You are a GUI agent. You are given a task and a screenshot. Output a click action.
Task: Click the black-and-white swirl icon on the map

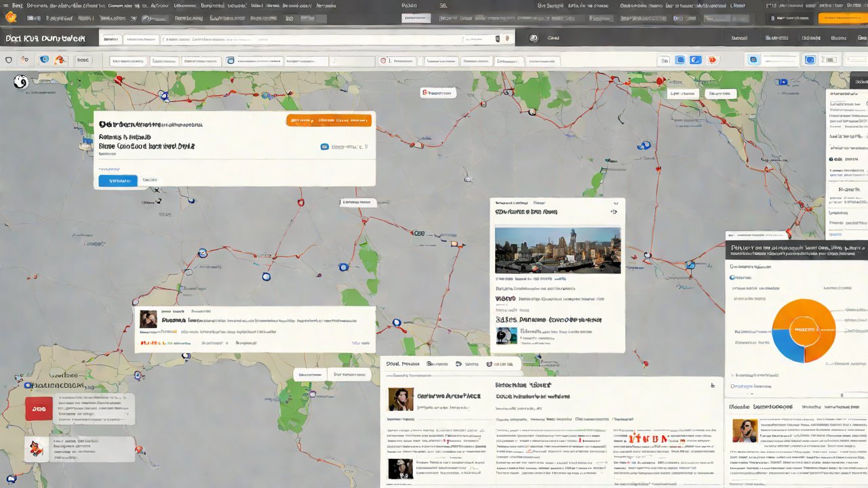click(x=20, y=82)
